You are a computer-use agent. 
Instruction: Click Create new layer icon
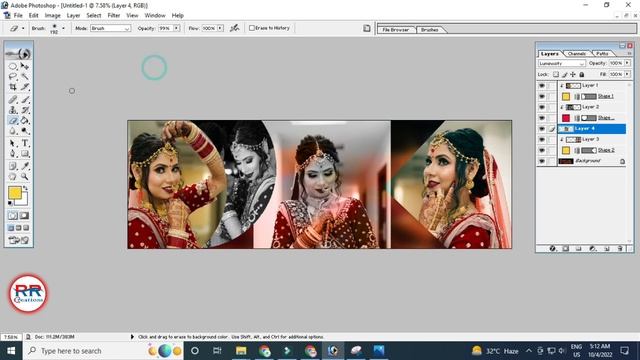click(x=607, y=248)
